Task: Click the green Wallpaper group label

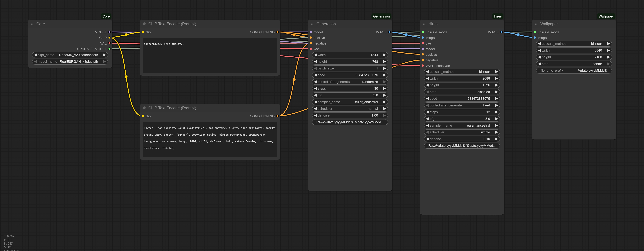Action: tap(606, 16)
